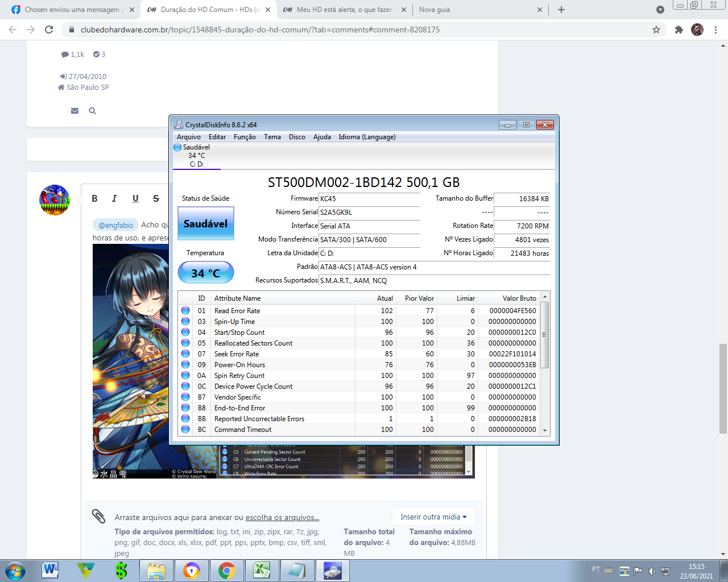Click the volume speaker icon in the system tray
This screenshot has width=728, height=582.
tap(652, 571)
